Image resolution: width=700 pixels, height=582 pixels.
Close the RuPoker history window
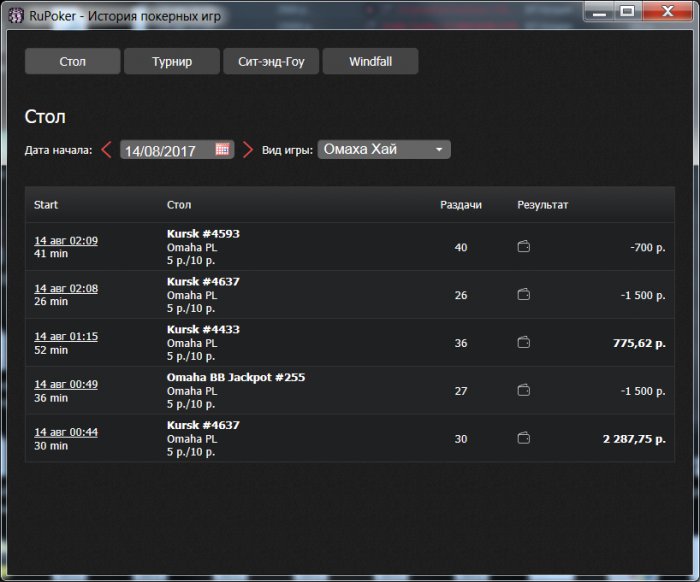point(667,11)
